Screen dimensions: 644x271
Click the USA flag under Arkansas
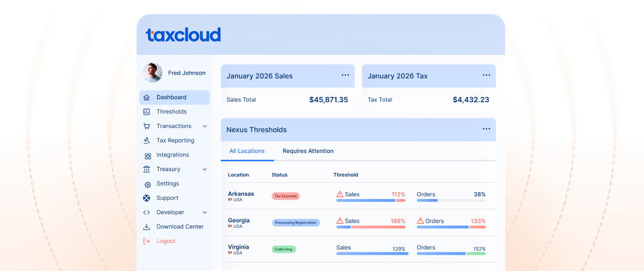pyautogui.click(x=230, y=200)
